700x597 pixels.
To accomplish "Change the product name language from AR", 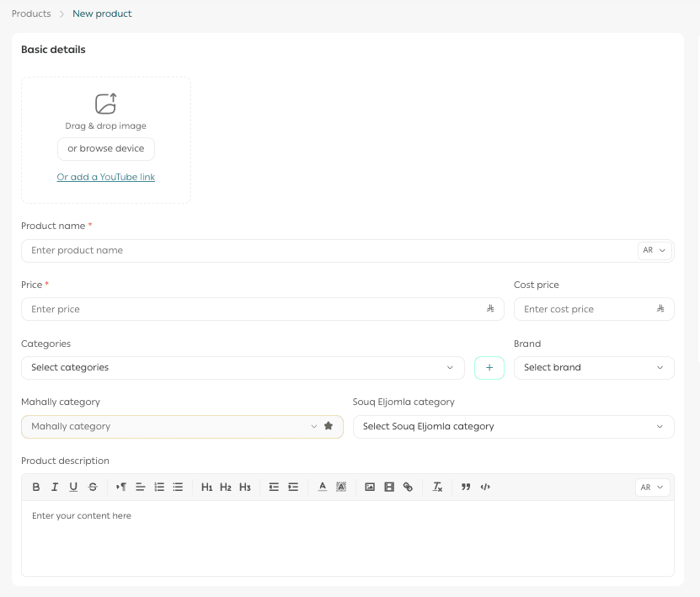I will (655, 250).
